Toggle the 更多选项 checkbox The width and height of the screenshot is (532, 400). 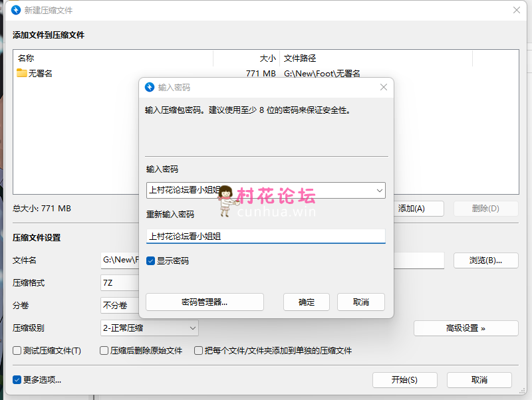[x=17, y=380]
